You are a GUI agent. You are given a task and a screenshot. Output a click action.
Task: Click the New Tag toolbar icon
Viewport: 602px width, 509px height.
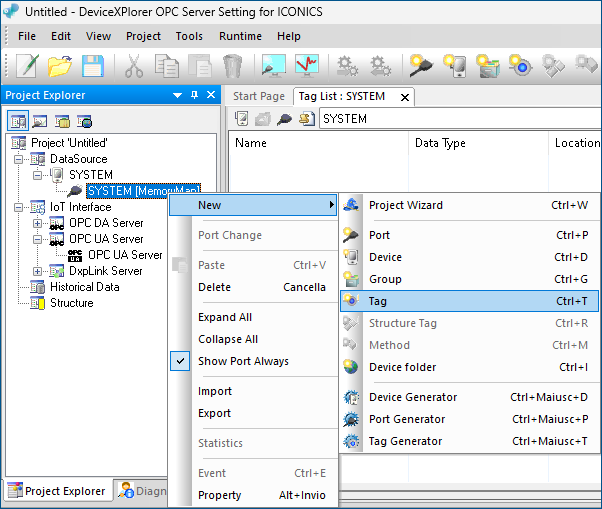coord(520,66)
